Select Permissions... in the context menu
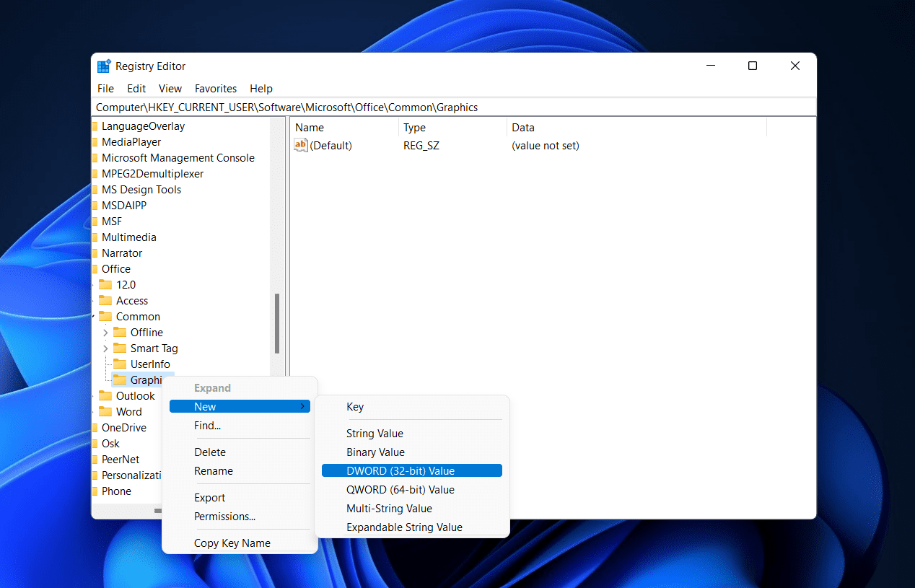Screen dimensions: 915x588 coord(224,517)
